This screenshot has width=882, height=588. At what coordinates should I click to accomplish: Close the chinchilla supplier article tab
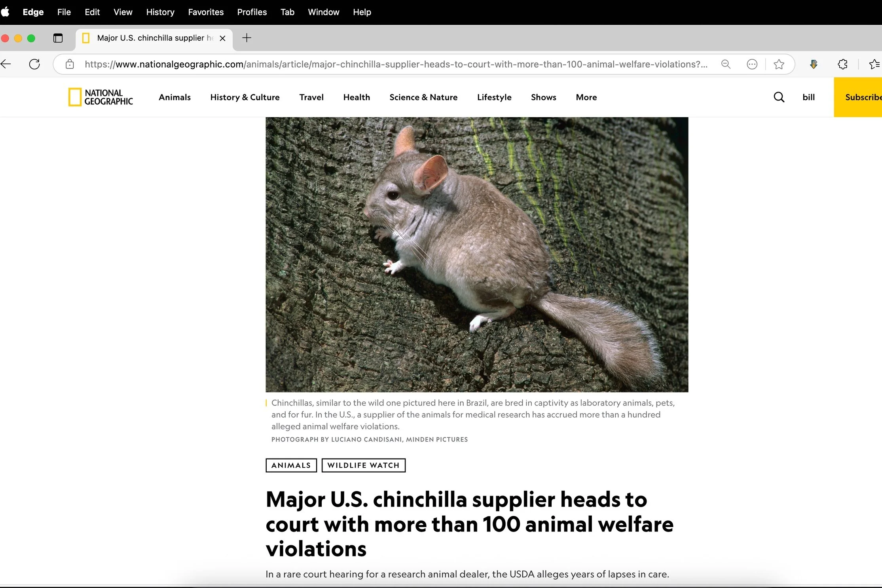(222, 38)
